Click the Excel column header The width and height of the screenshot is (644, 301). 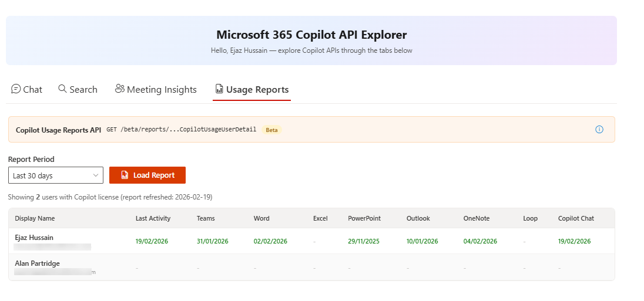pos(320,218)
